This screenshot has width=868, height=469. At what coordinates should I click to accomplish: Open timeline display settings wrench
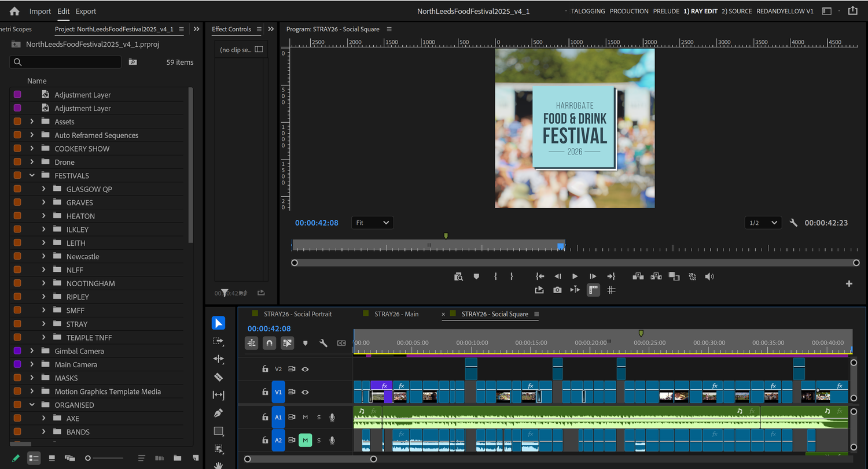[323, 343]
